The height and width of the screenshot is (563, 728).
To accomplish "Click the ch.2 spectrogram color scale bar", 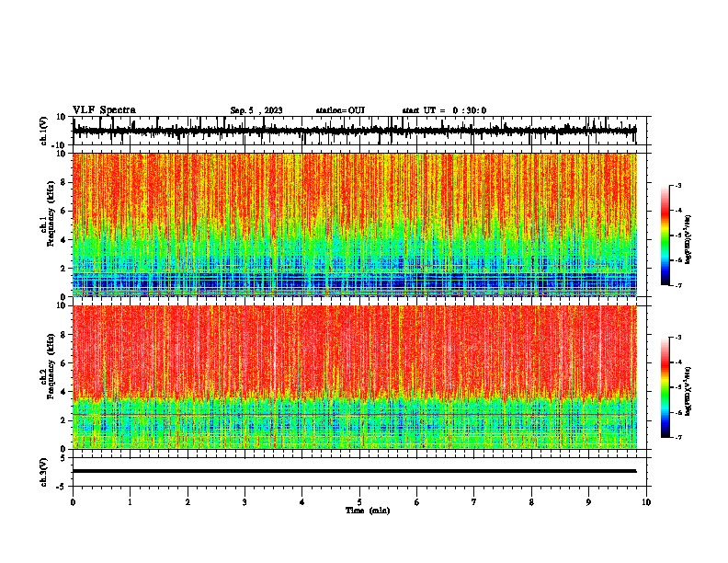I will [665, 387].
